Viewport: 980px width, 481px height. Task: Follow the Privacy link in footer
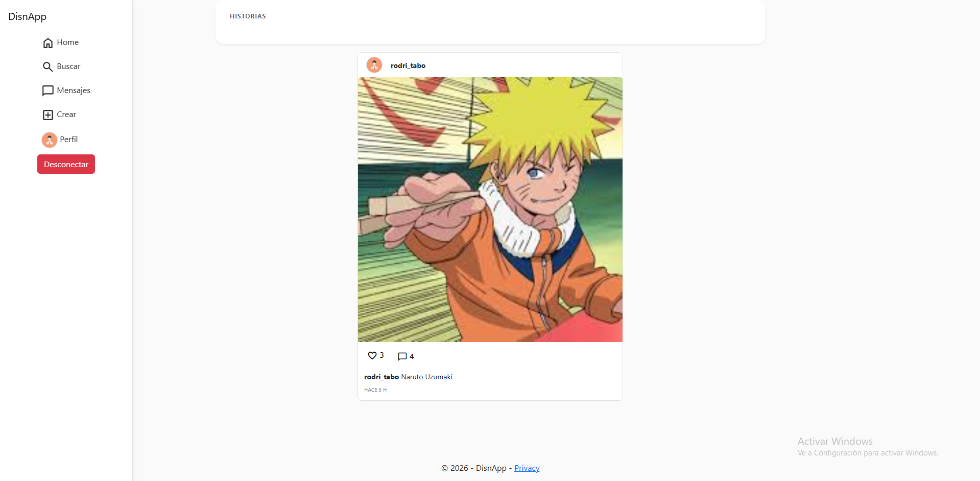(527, 468)
